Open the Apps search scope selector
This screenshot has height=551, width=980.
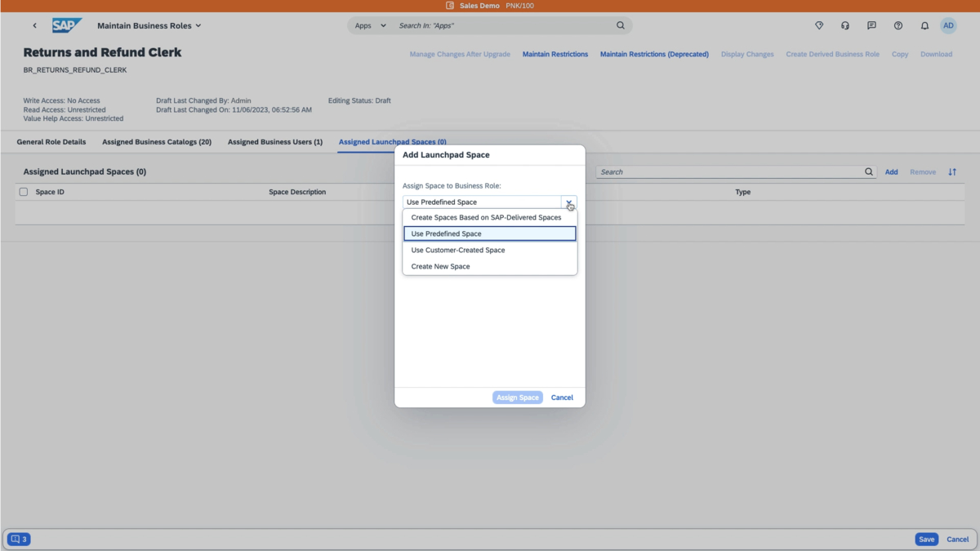(x=369, y=25)
